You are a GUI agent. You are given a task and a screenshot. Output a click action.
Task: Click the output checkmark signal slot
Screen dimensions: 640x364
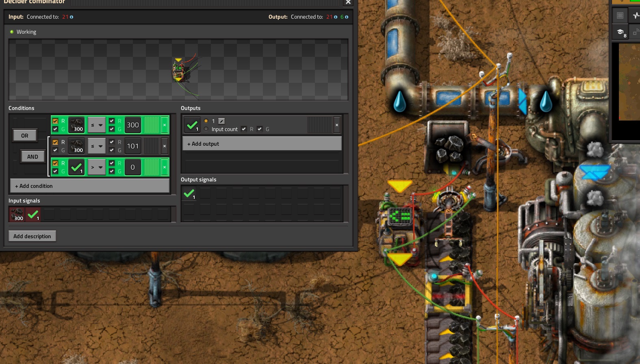(192, 125)
